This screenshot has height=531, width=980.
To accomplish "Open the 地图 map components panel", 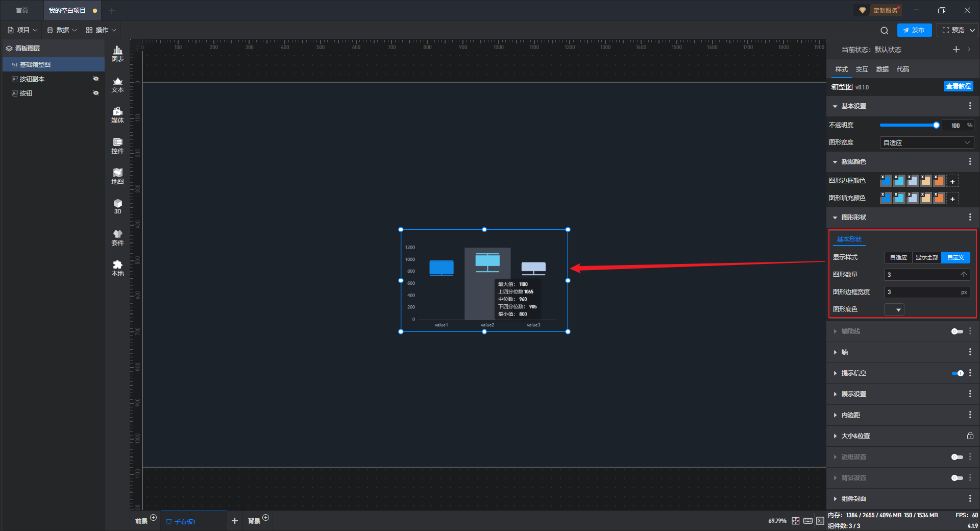I will point(117,176).
